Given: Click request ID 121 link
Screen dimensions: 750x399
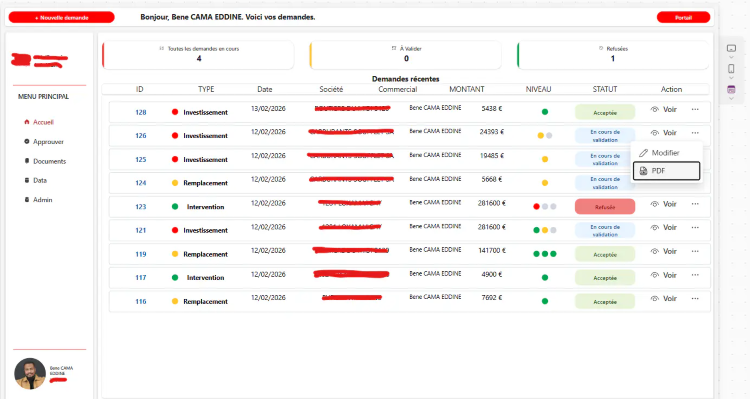Looking at the screenshot, I should pyautogui.click(x=141, y=230).
